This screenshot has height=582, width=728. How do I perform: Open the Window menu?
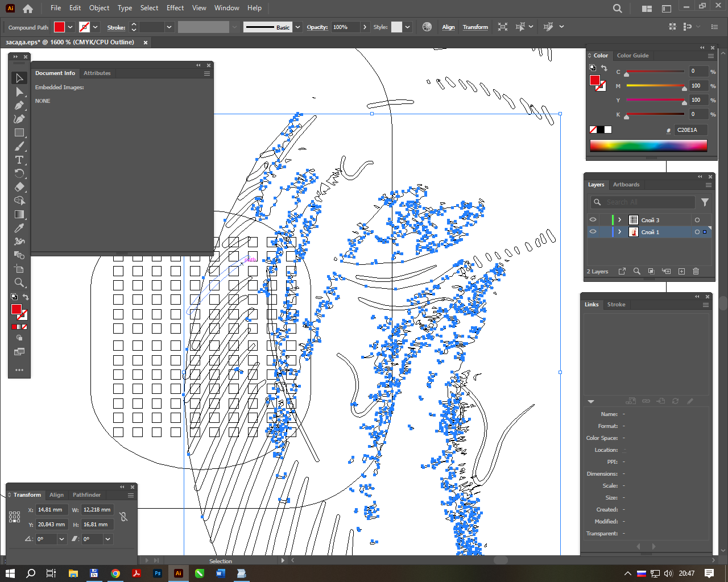click(227, 8)
